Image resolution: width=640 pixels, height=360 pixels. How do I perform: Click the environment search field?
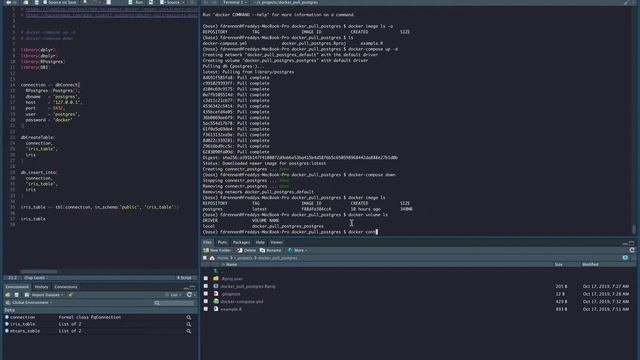point(174,303)
